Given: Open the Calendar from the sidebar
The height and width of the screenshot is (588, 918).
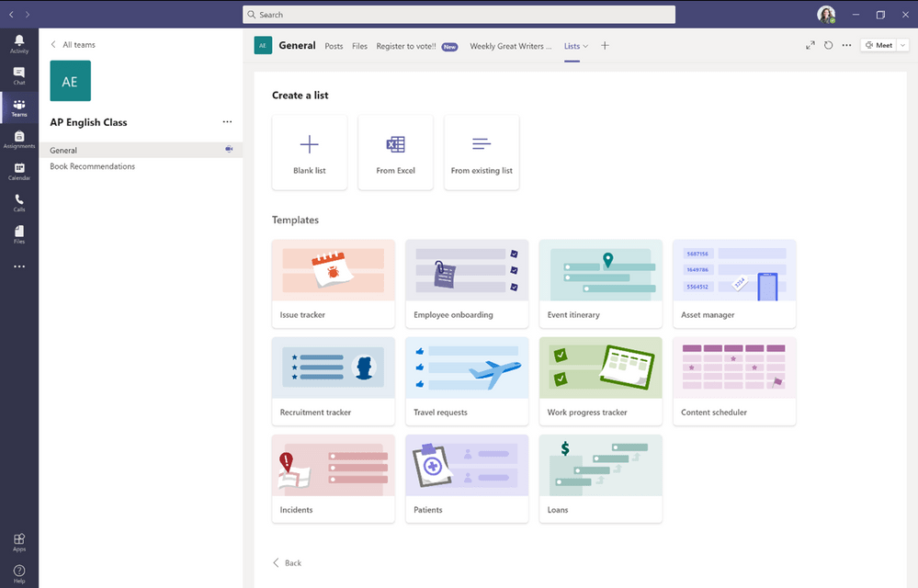Looking at the screenshot, I should 18,171.
